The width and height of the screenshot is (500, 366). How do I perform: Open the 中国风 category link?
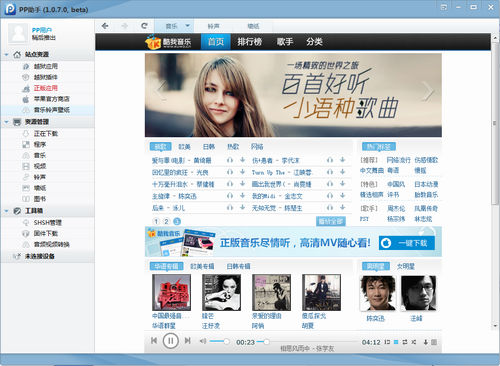click(396, 184)
